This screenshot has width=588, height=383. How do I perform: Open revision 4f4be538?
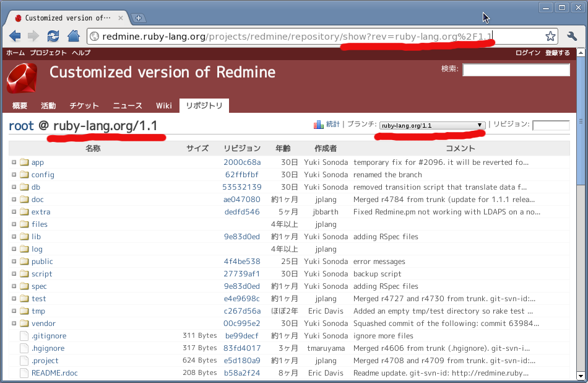click(242, 262)
